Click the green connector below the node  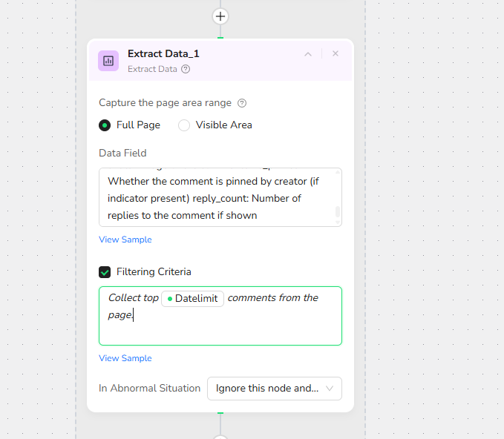click(x=220, y=413)
